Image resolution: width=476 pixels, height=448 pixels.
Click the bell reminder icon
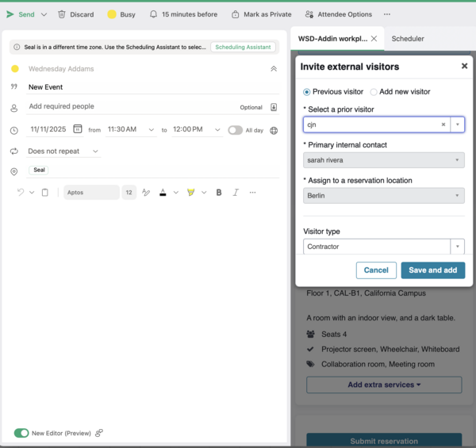pos(154,14)
